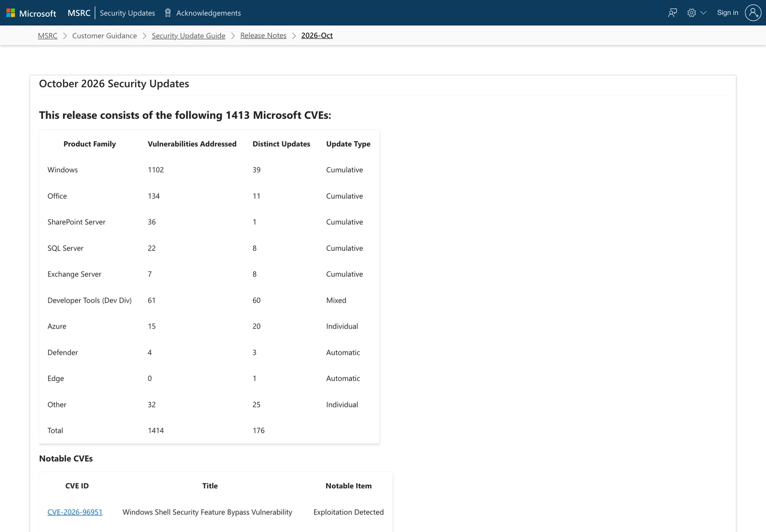Select Exploitation Detected cell
This screenshot has height=532, width=766.
349,512
